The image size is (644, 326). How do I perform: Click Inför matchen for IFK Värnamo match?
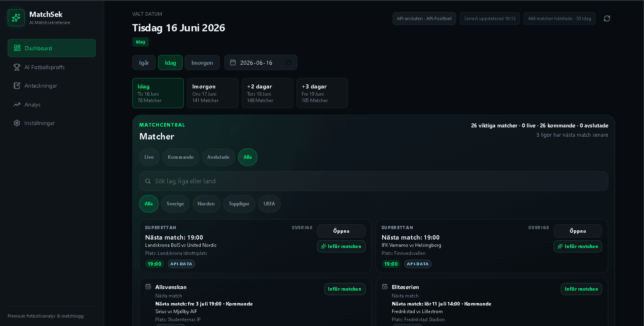(x=578, y=246)
